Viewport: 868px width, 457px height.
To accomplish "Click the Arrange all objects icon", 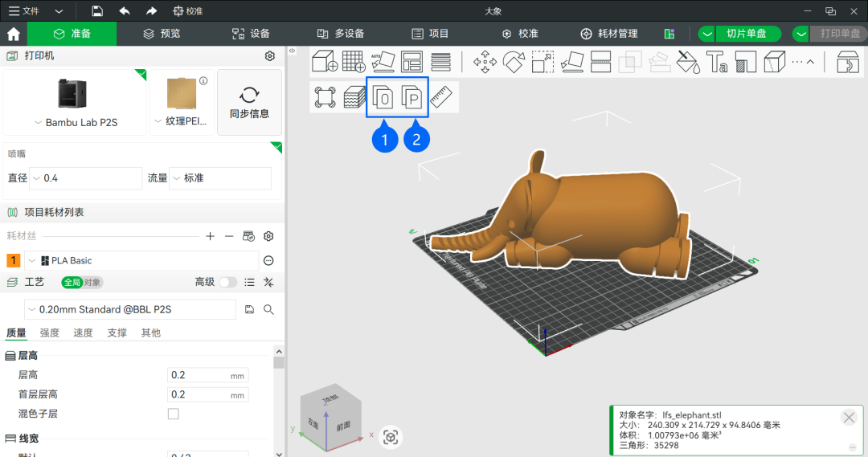I will [411, 61].
